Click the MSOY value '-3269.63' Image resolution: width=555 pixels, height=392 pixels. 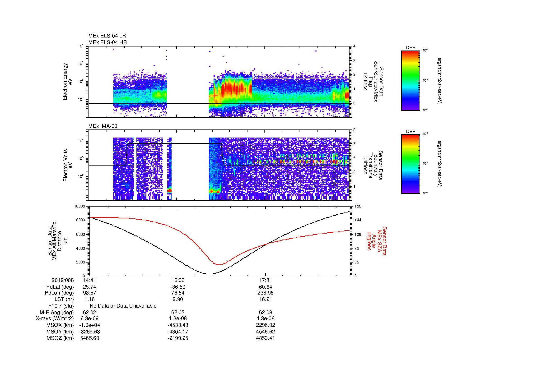coord(89,332)
